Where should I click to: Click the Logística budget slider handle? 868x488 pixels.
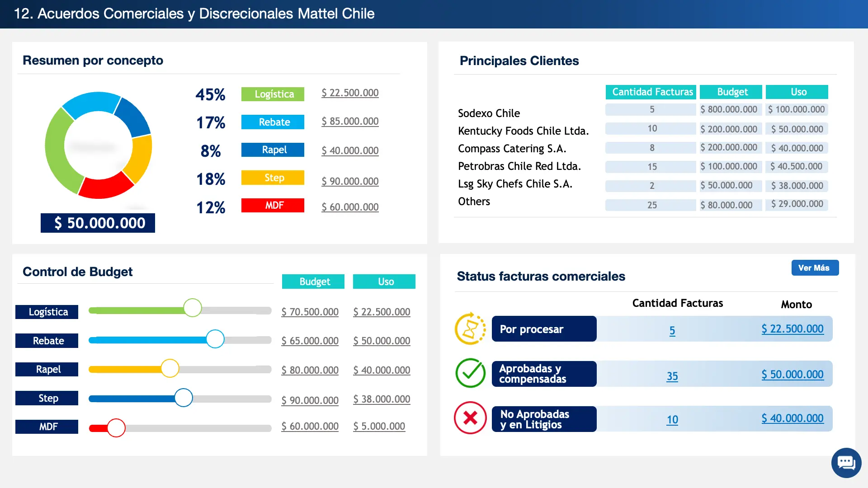point(193,308)
